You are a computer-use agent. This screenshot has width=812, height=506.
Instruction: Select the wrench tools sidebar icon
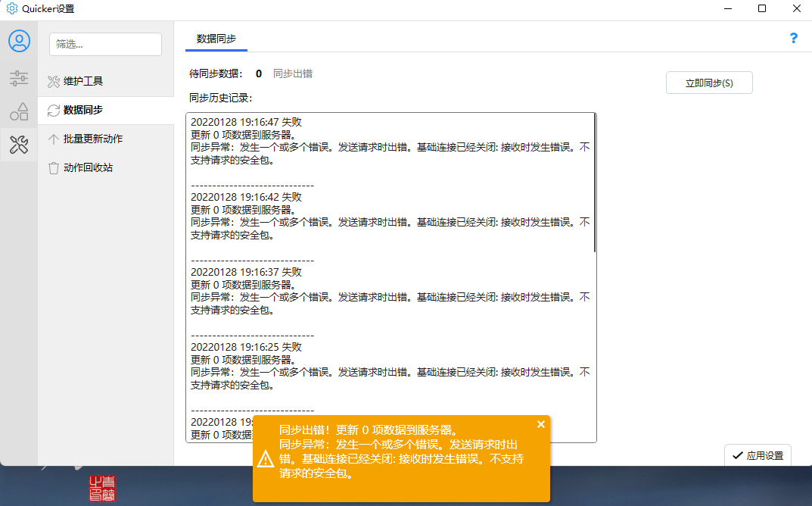tap(19, 145)
